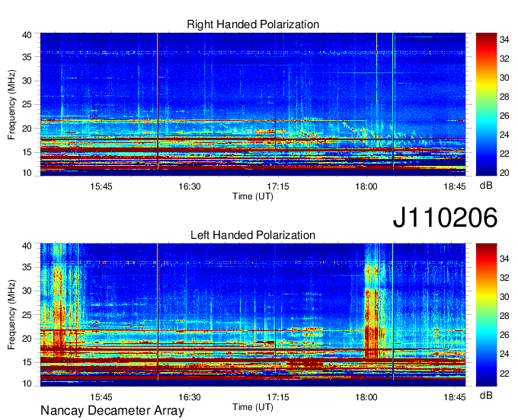Click inside the Right Handed Polarization spectrogram

253,104
